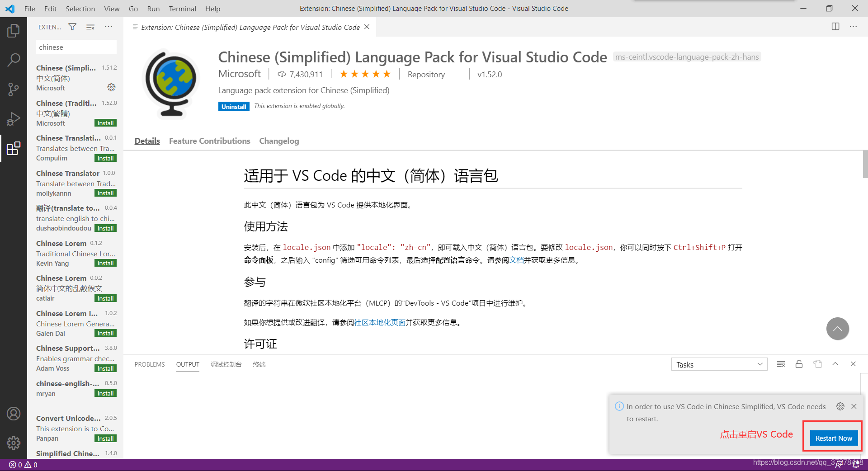Screen dimensions: 868x471
Task: Install Chinese Support by Adam Voss
Action: tap(106, 368)
